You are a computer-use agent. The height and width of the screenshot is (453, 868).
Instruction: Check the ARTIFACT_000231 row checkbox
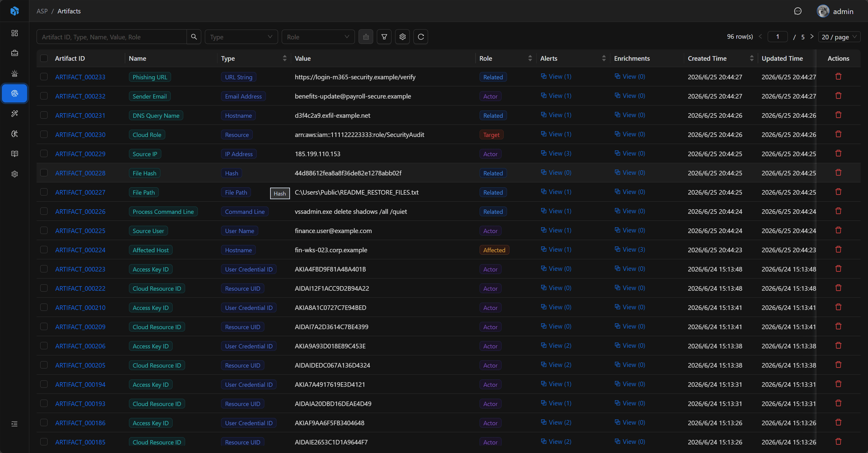pos(44,115)
